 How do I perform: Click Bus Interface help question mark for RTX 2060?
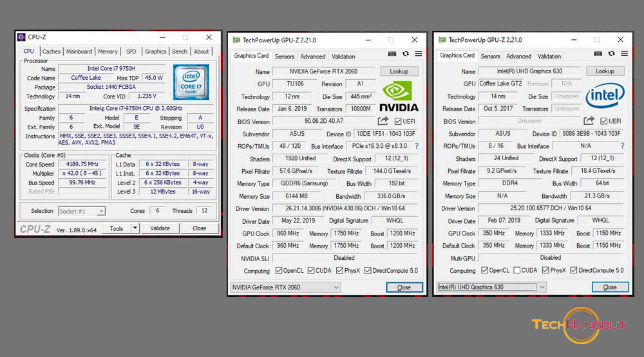tap(417, 145)
